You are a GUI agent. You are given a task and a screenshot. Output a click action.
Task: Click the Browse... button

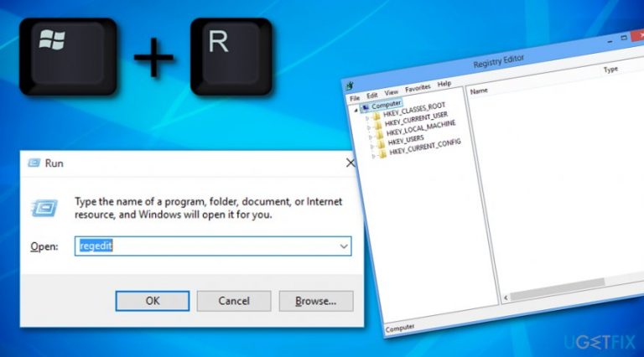316,301
